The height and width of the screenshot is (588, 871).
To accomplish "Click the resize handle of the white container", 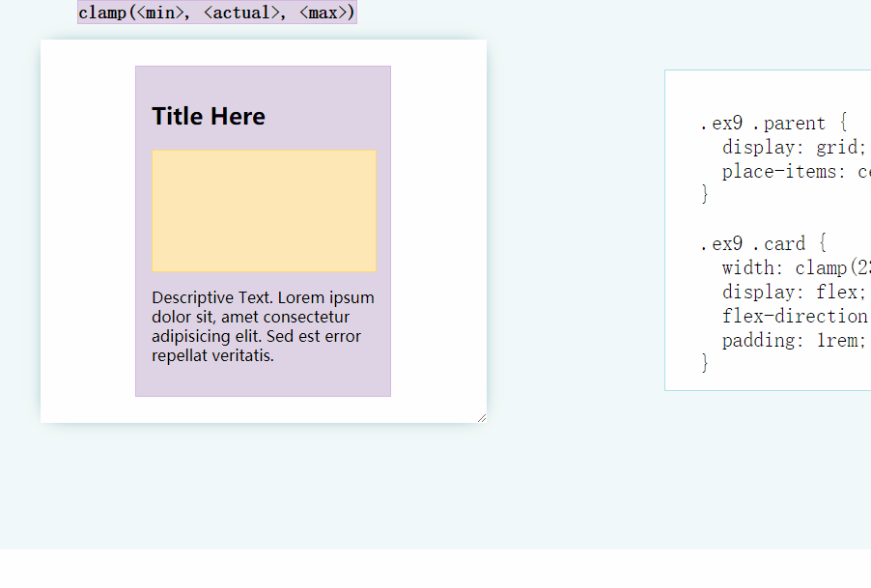I will click(x=481, y=417).
